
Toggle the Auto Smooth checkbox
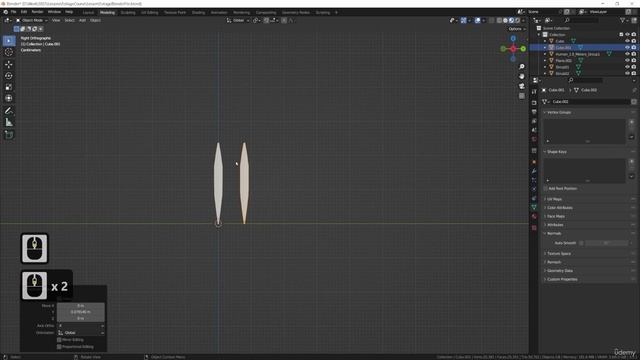581,243
